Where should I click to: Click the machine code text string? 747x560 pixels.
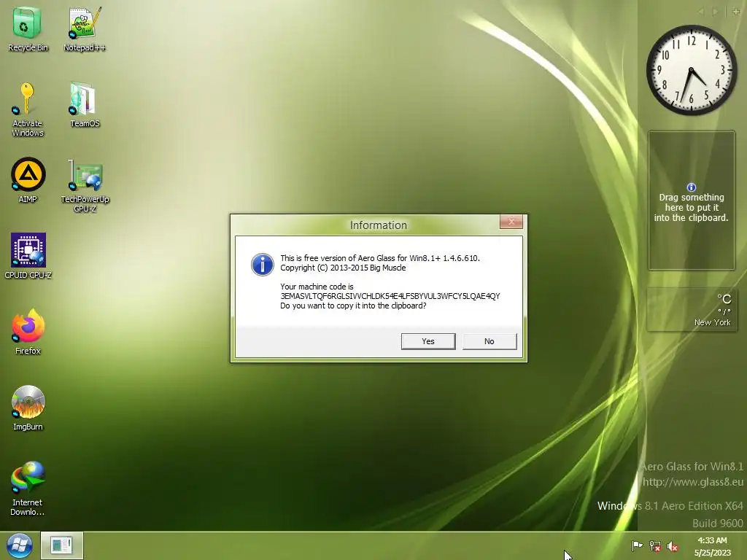(390, 296)
